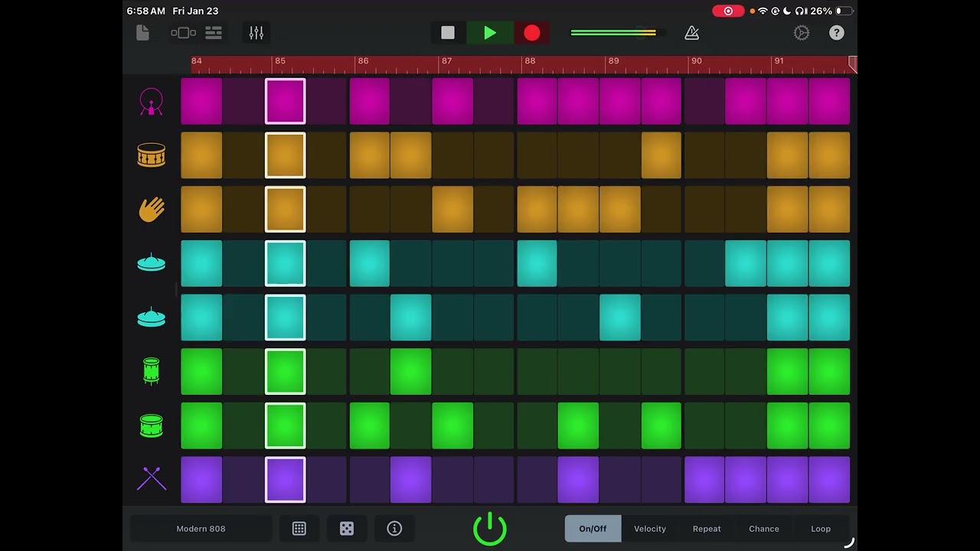Toggle the white-outlined step in the snare row
This screenshot has width=980, height=551.
click(x=286, y=155)
